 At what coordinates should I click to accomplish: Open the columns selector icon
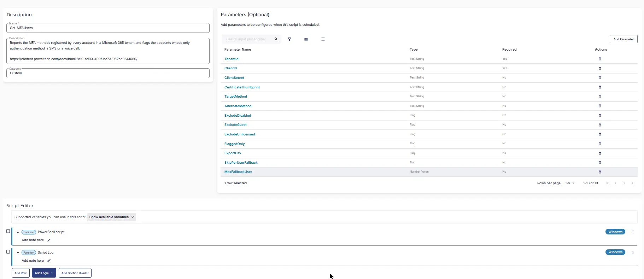(306, 39)
